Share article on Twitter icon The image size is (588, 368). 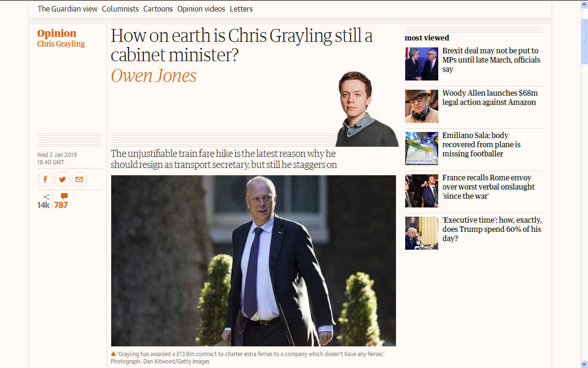[62, 179]
